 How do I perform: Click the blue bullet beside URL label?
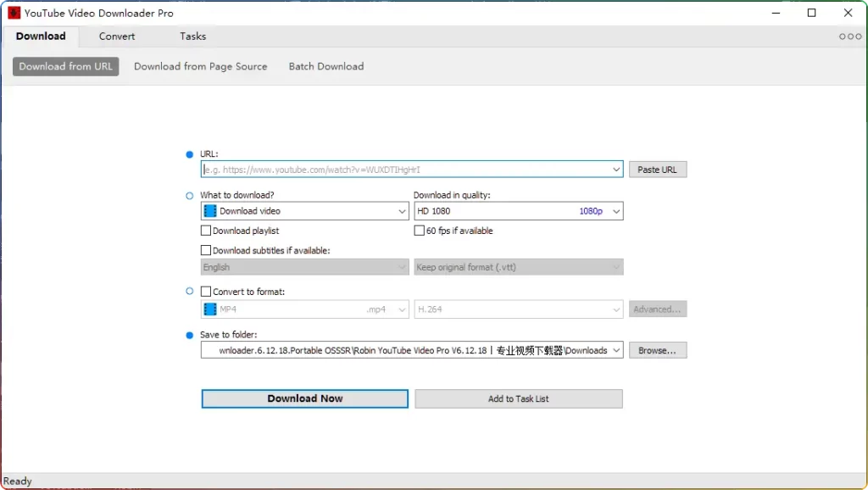pyautogui.click(x=189, y=154)
